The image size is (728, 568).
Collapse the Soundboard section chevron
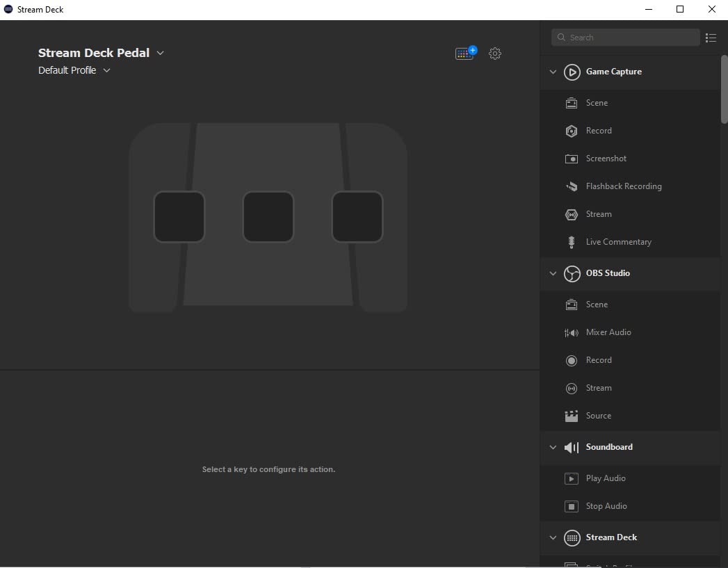click(x=553, y=447)
